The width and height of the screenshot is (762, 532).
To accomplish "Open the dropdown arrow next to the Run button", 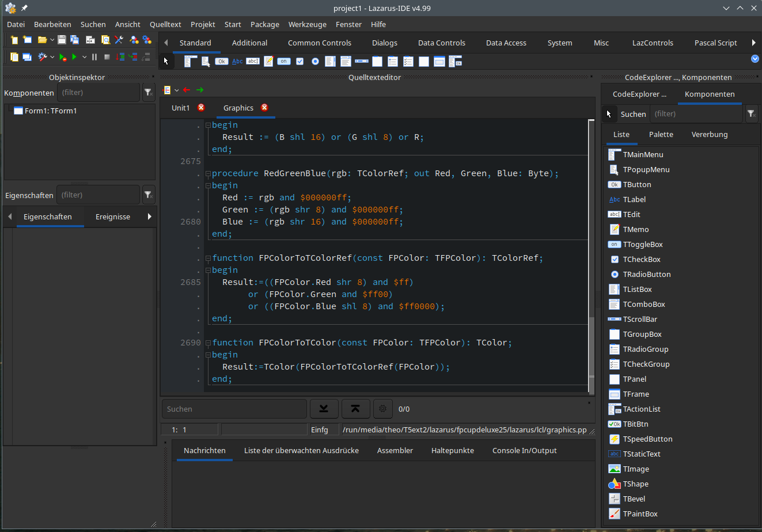I will coord(84,57).
